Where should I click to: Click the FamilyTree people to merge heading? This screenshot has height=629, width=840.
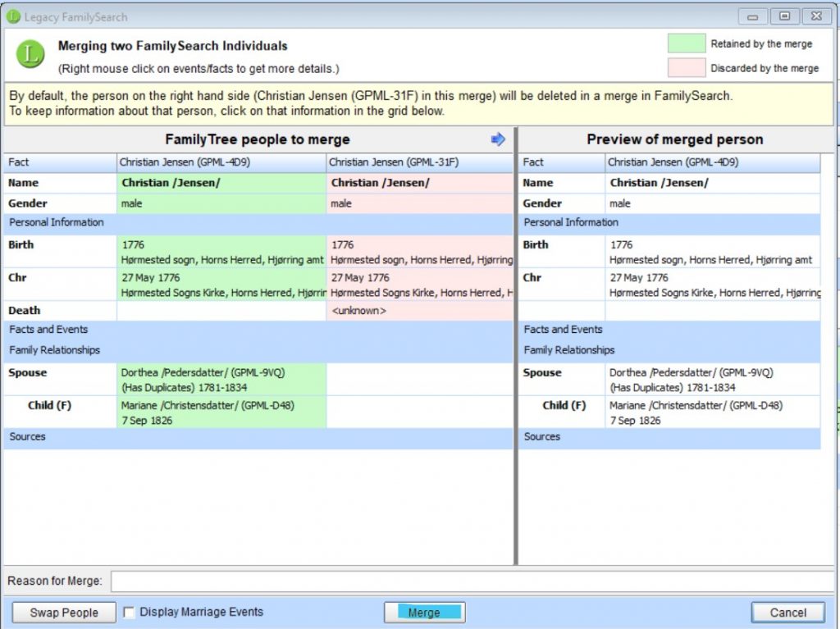258,140
